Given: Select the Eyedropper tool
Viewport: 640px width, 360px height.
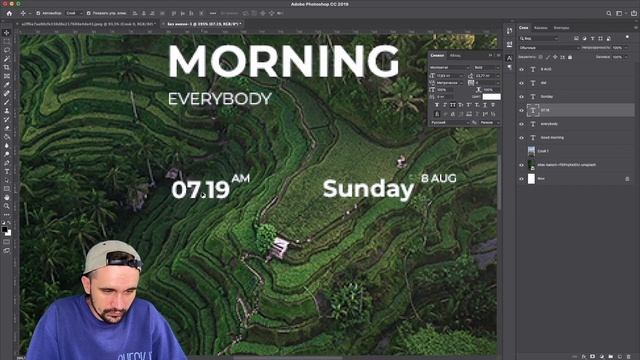Looking at the screenshot, I should coord(7,85).
